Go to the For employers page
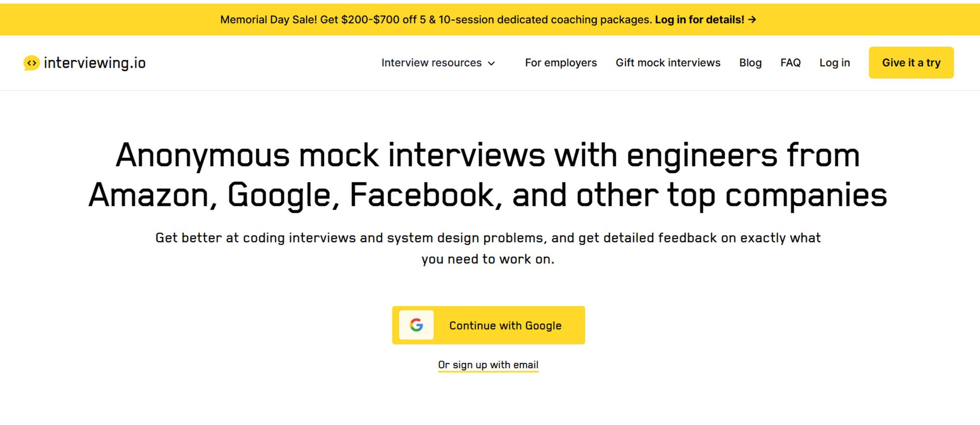 (x=561, y=63)
